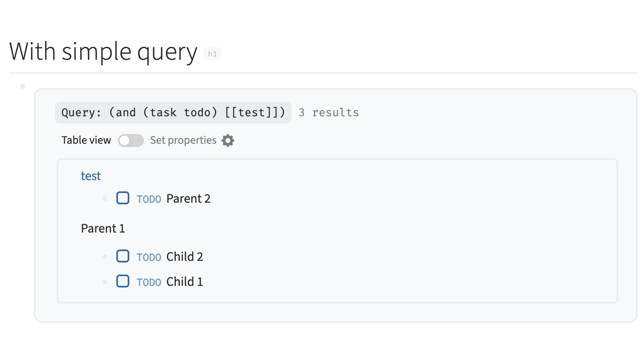Check the Child 1 task checkbox

[123, 281]
